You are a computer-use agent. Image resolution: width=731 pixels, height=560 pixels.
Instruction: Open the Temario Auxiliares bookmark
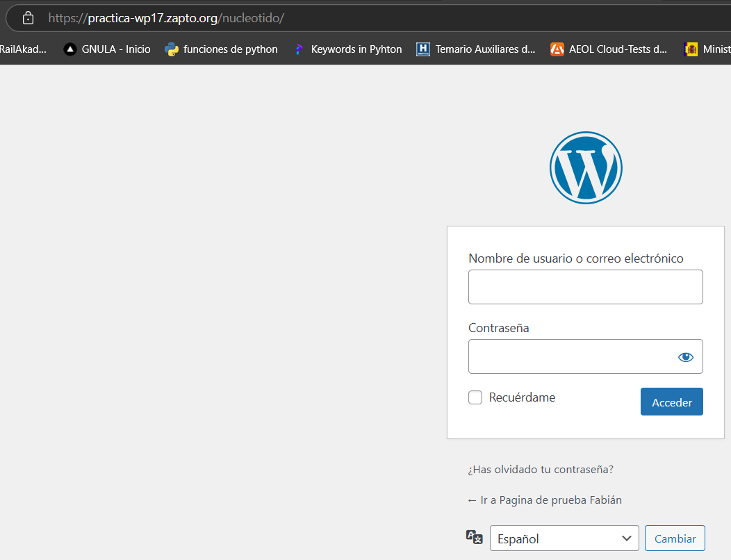coord(476,49)
